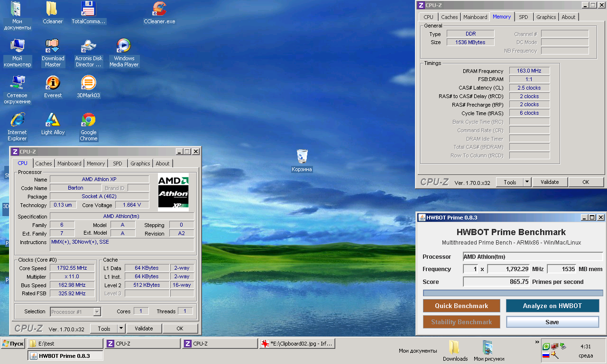Switch to Caches tab in Memory window

click(450, 17)
